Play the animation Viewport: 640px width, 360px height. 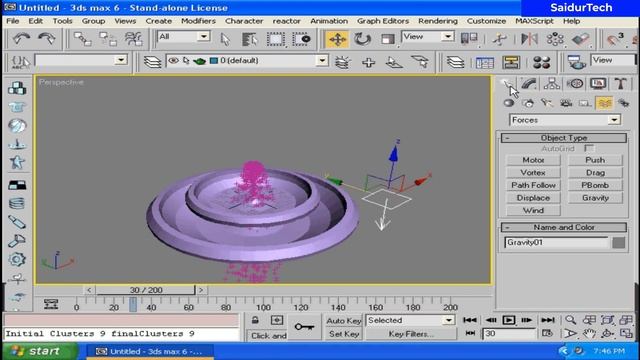(x=509, y=320)
